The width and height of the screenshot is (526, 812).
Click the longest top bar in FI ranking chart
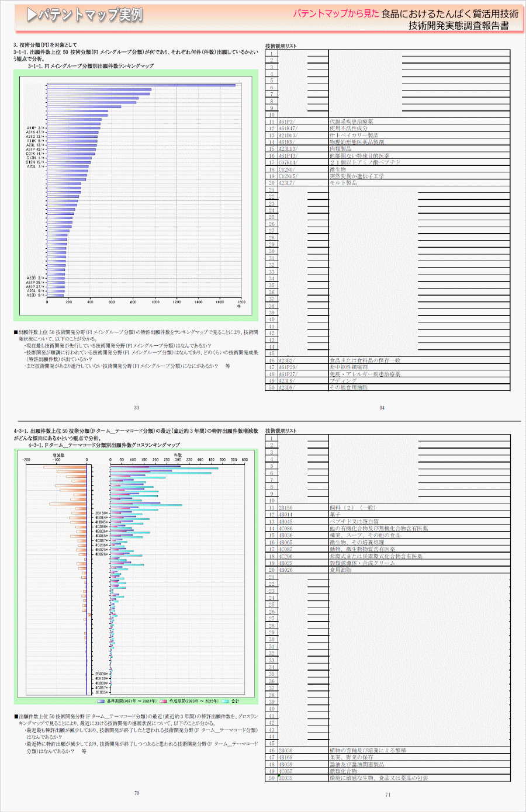pyautogui.click(x=141, y=85)
